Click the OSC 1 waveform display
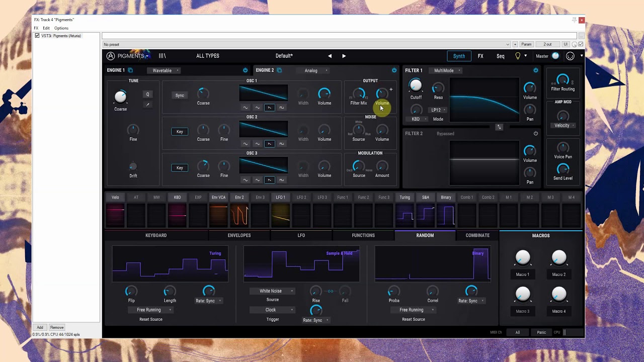The image size is (644, 362). [264, 93]
